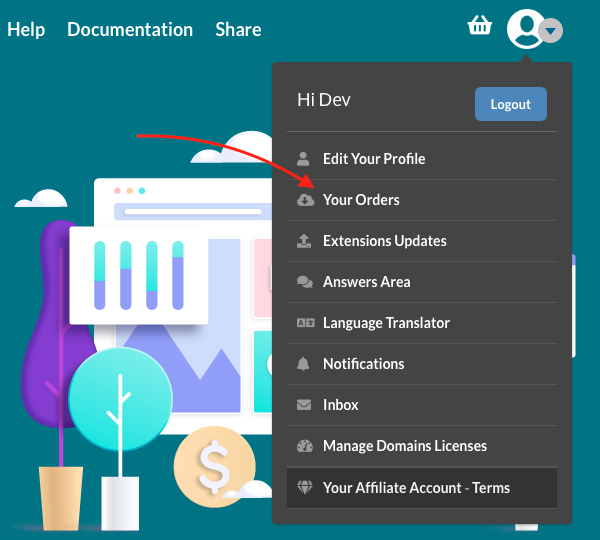Click the Share link
600x540 pixels.
click(238, 29)
